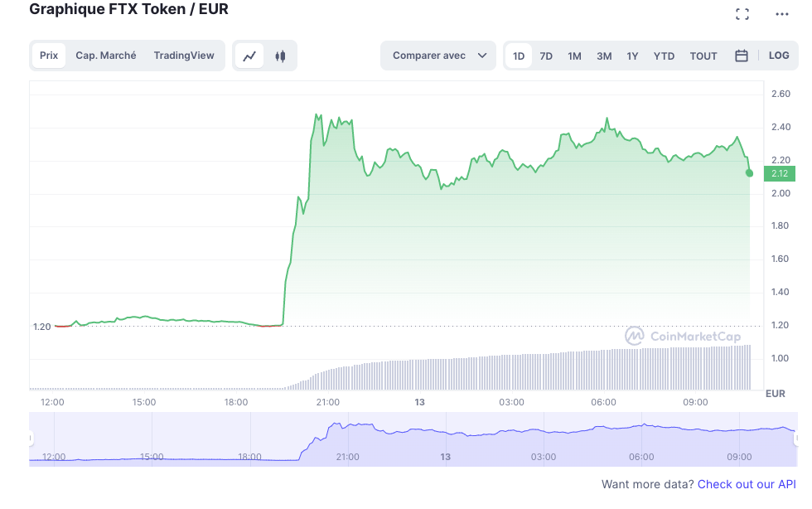Open the calendar date range picker
The width and height of the screenshot is (812, 509).
click(741, 56)
